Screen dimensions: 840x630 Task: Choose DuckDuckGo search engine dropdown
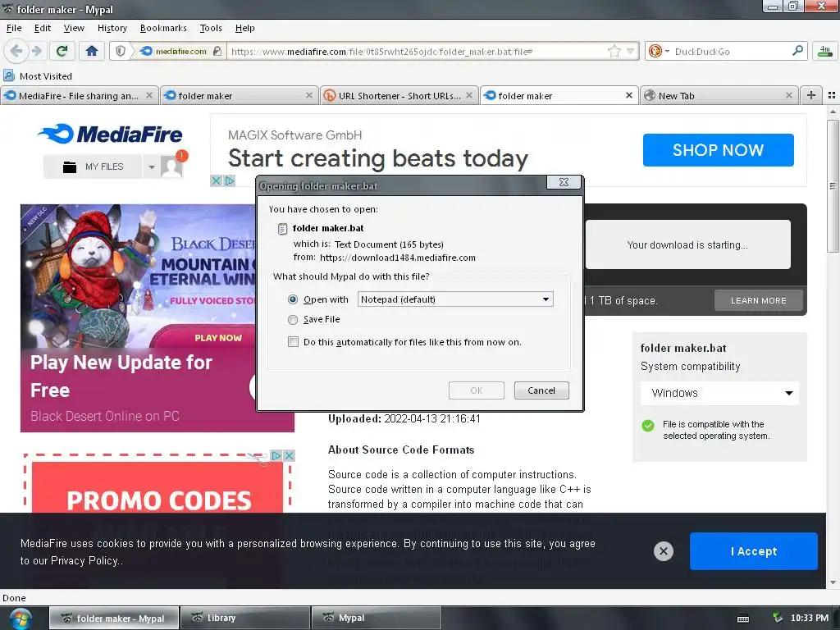(x=659, y=51)
